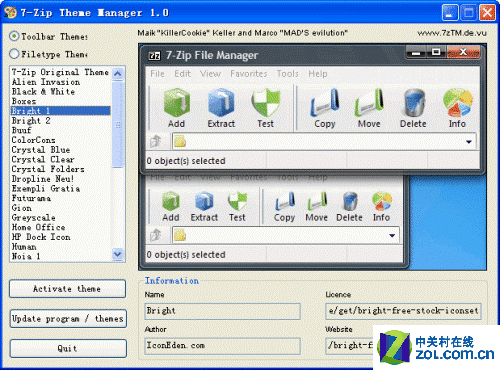Click the Activate theme button

(x=67, y=289)
